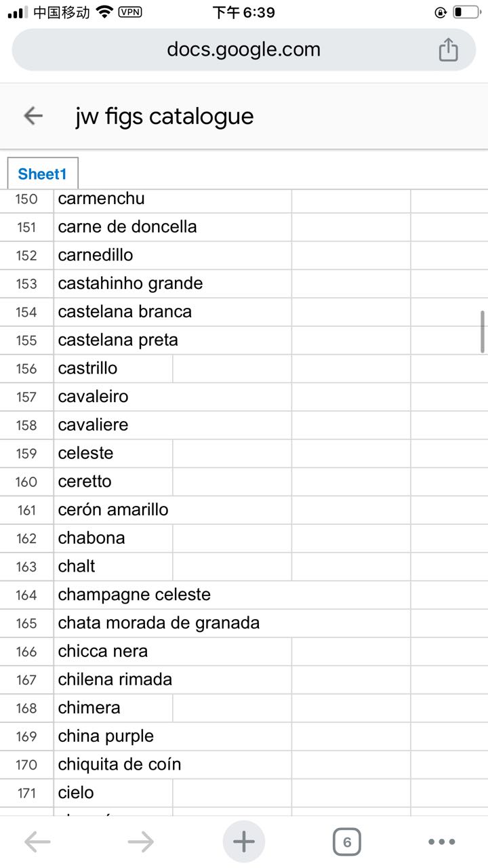Click the vertical scrollbar handle
Screen dimensions: 488x868
(482, 332)
